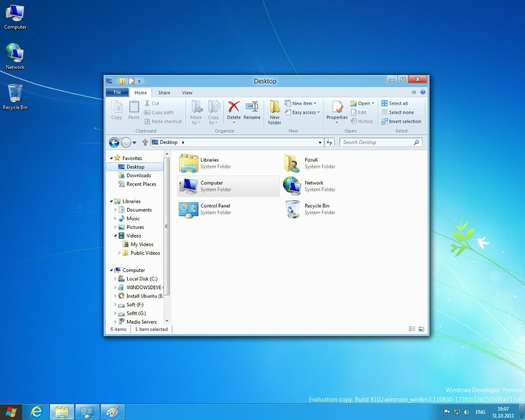Viewport: 525px width, 420px height.
Task: Launch Internet Explorer from the taskbar
Action: 36,412
